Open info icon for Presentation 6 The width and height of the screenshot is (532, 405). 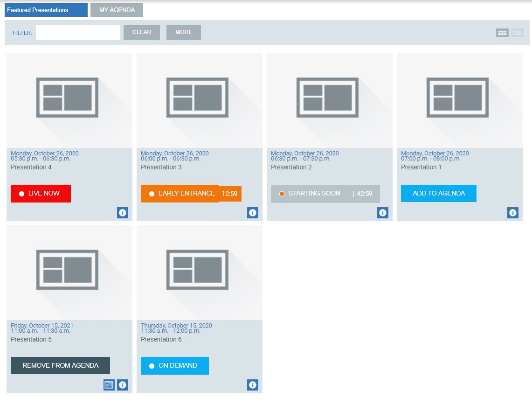click(x=252, y=385)
